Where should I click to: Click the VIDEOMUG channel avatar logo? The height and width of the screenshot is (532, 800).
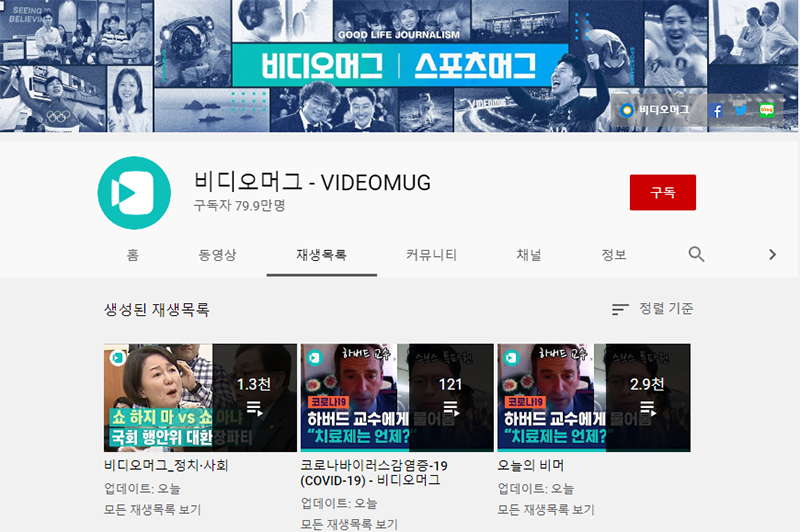(x=134, y=193)
